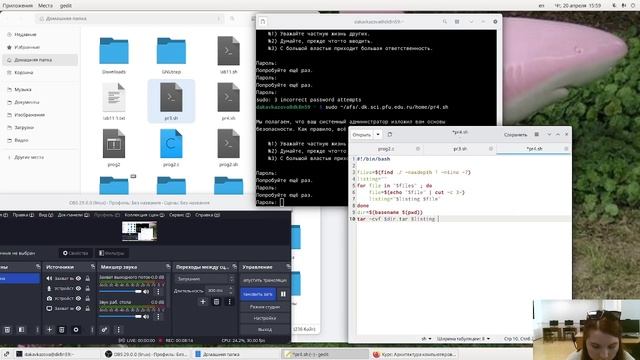Open the sh language selector in gedit status bar

pyautogui.click(x=426, y=338)
